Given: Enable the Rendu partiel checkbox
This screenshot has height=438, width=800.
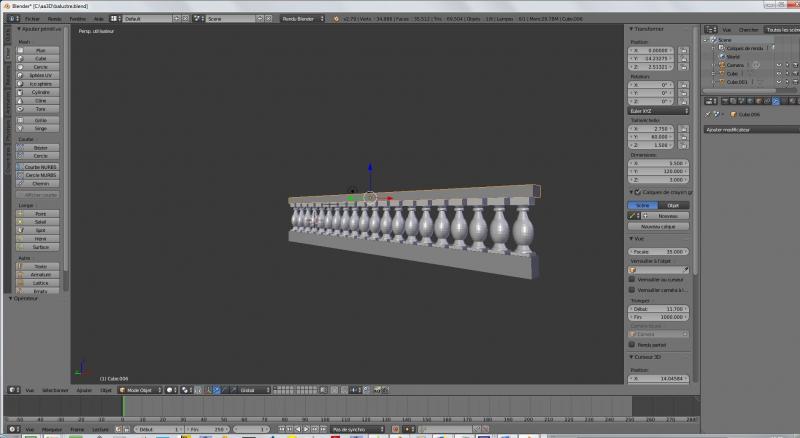Looking at the screenshot, I should click(x=633, y=344).
